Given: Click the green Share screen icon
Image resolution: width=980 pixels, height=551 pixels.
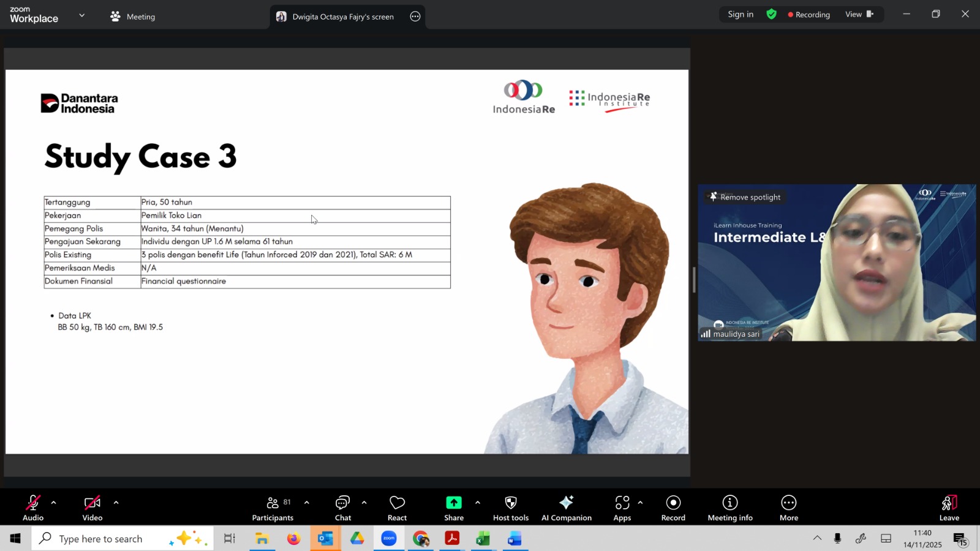Looking at the screenshot, I should coord(453,503).
